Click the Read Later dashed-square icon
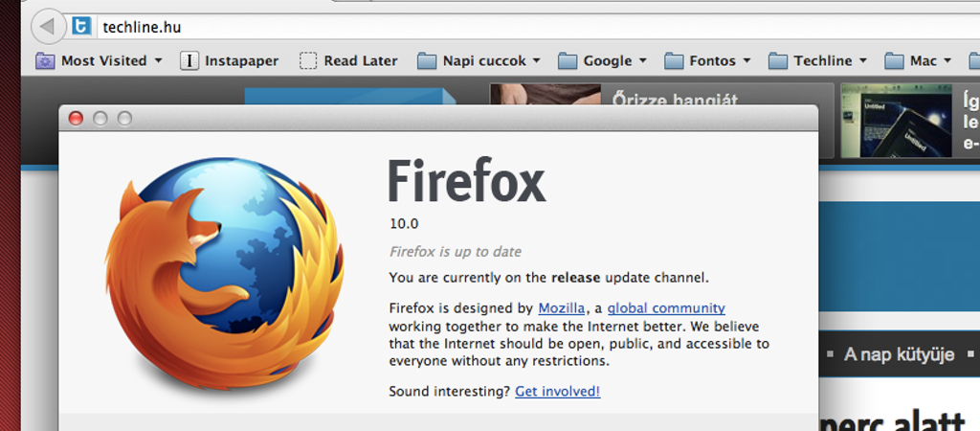The image size is (980, 431). tap(308, 60)
